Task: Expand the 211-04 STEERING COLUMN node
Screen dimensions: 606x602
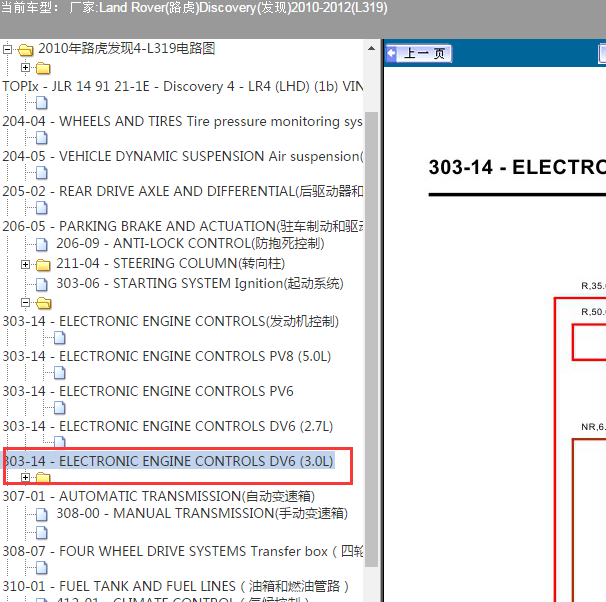Action: coord(26,264)
